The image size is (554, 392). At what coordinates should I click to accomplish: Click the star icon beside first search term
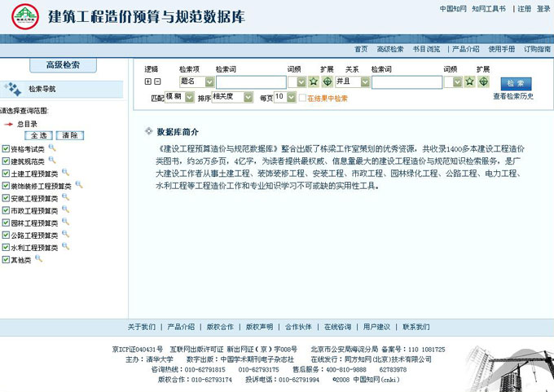(x=313, y=81)
